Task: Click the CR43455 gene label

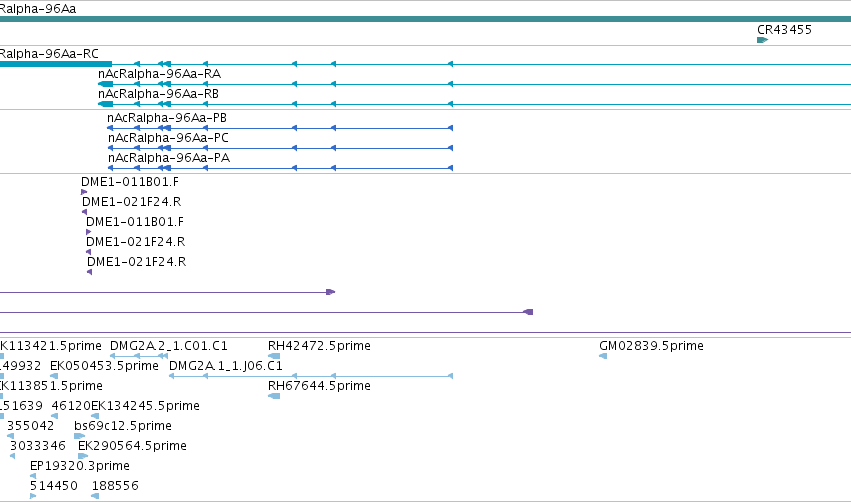Action: point(784,30)
